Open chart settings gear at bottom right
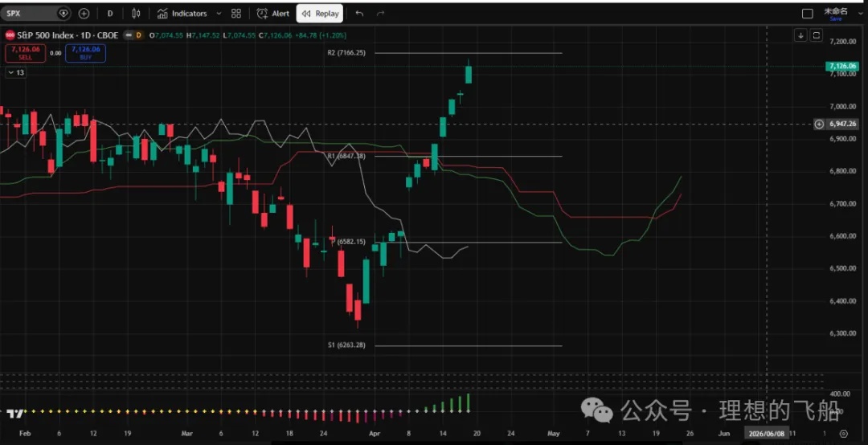Image resolution: width=868 pixels, height=445 pixels. click(843, 432)
